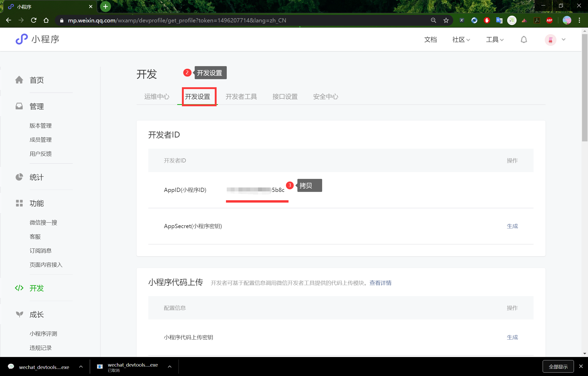The image size is (588, 376).
Task: Switch to the 开发者工具 tab
Action: pos(241,97)
